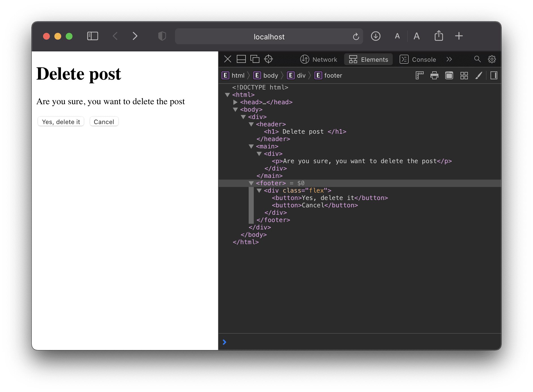Image resolution: width=533 pixels, height=392 pixels.
Task: Toggle print media styles emulation
Action: coord(434,76)
